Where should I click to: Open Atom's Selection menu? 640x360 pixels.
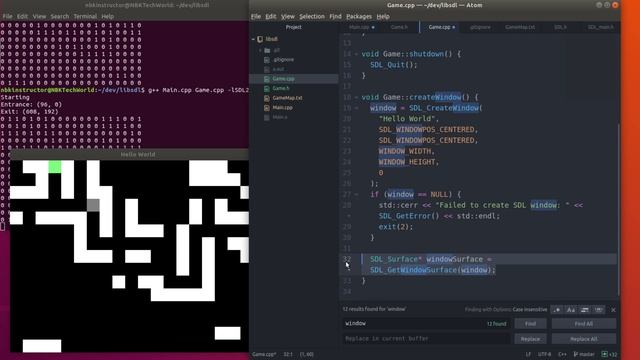(x=312, y=16)
